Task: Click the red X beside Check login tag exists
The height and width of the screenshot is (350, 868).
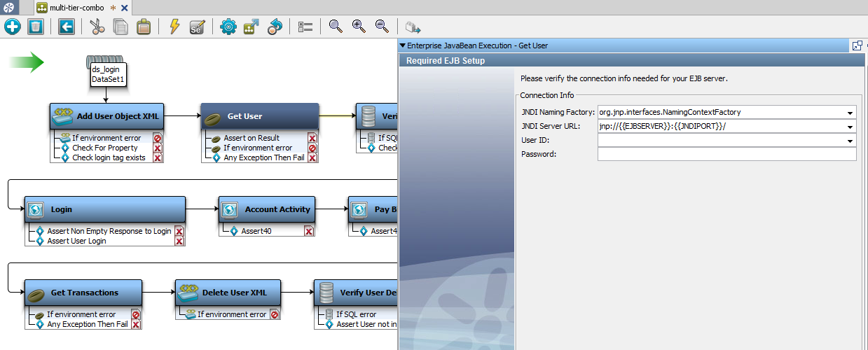Action: click(x=158, y=157)
